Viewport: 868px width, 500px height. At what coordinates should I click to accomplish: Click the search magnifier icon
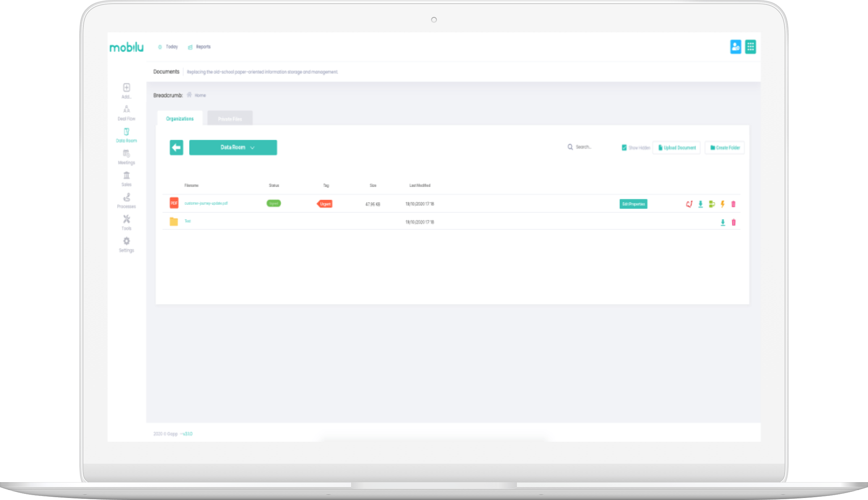570,147
